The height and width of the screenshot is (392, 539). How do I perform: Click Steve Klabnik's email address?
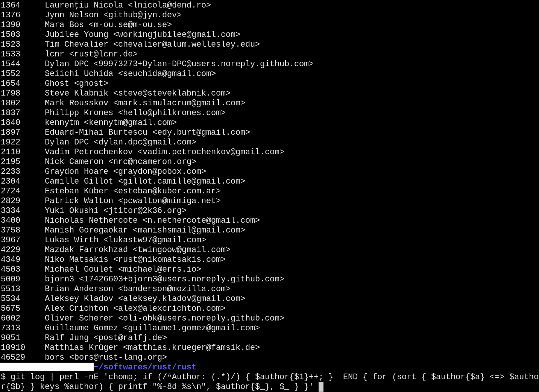pyautogui.click(x=172, y=93)
